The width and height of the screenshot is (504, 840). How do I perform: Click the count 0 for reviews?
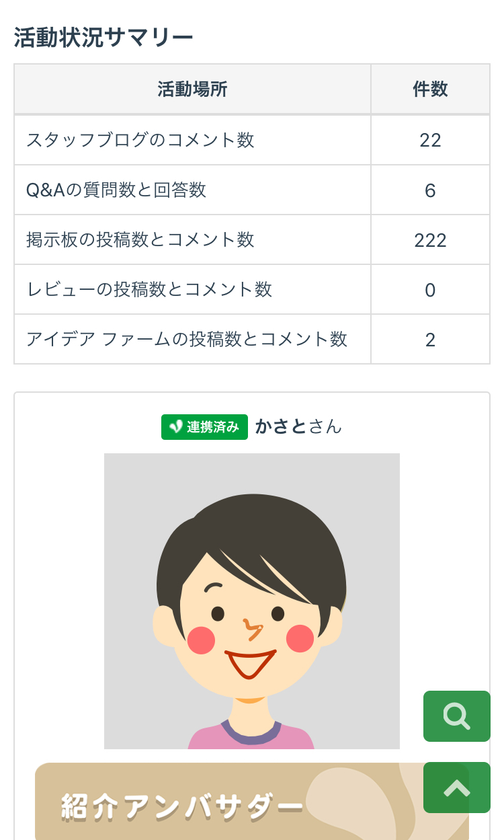(430, 290)
